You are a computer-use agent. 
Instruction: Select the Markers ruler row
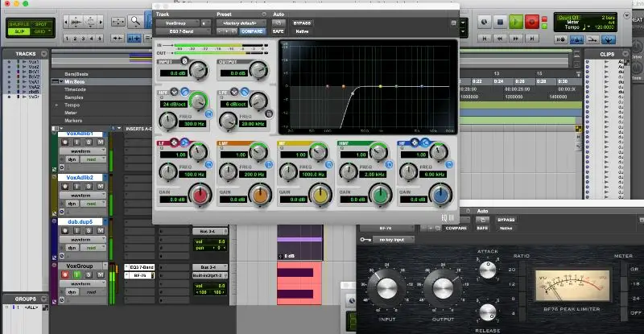75,121
